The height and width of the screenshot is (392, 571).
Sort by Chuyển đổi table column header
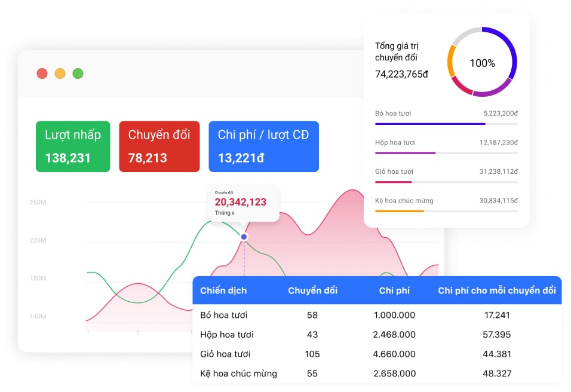pos(312,290)
